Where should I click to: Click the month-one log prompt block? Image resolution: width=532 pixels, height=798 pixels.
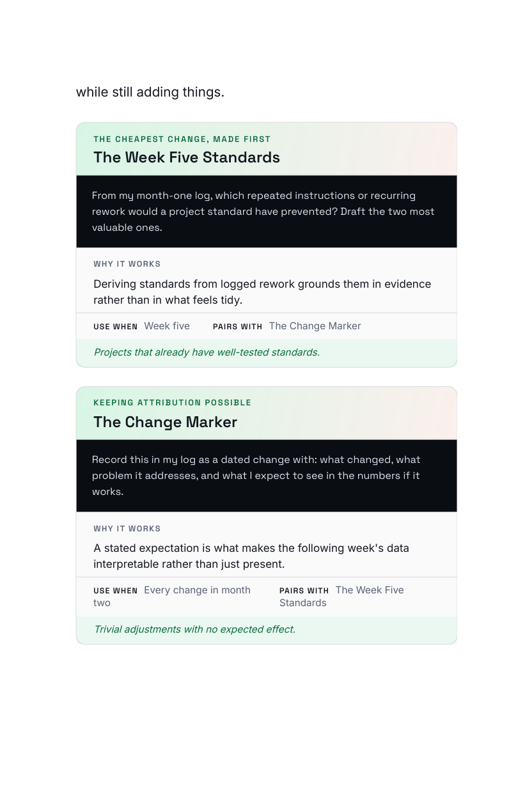[x=267, y=212]
